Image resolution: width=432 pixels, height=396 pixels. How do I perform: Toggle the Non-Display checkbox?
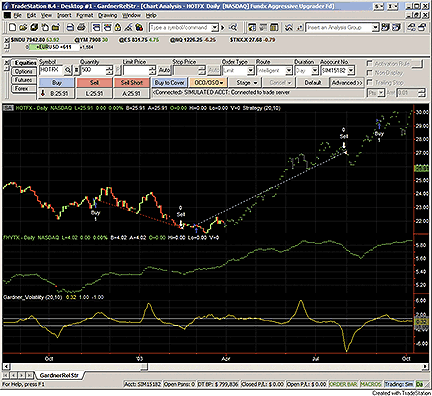tap(370, 73)
